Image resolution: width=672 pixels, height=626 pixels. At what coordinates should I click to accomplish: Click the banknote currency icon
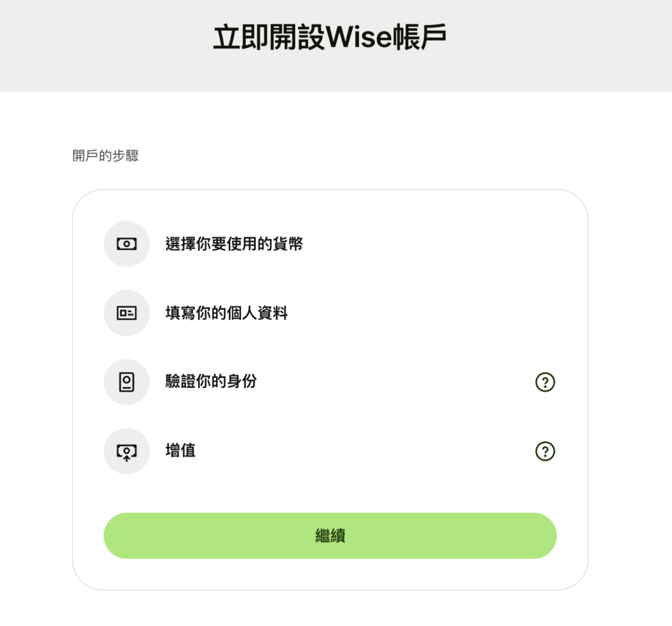pos(127,244)
